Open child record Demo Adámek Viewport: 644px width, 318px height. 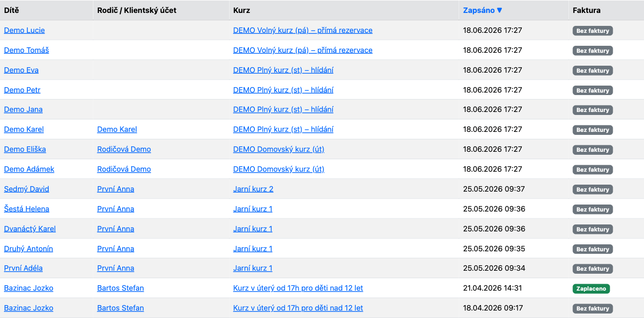(x=29, y=169)
